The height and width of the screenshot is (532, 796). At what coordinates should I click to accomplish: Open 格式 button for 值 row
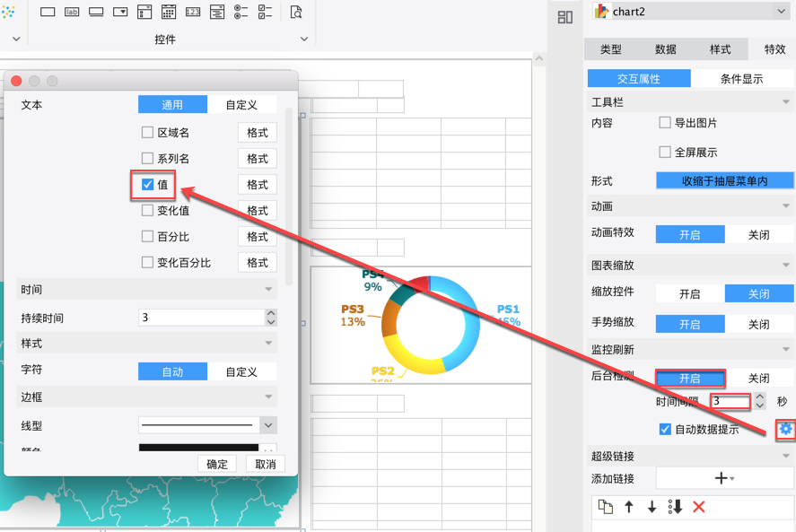[x=258, y=184]
